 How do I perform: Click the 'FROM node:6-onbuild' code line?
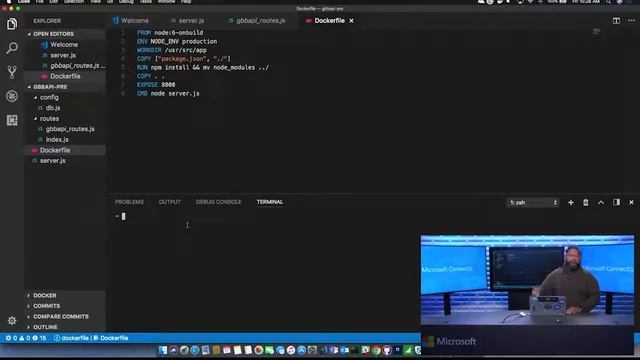coord(170,33)
